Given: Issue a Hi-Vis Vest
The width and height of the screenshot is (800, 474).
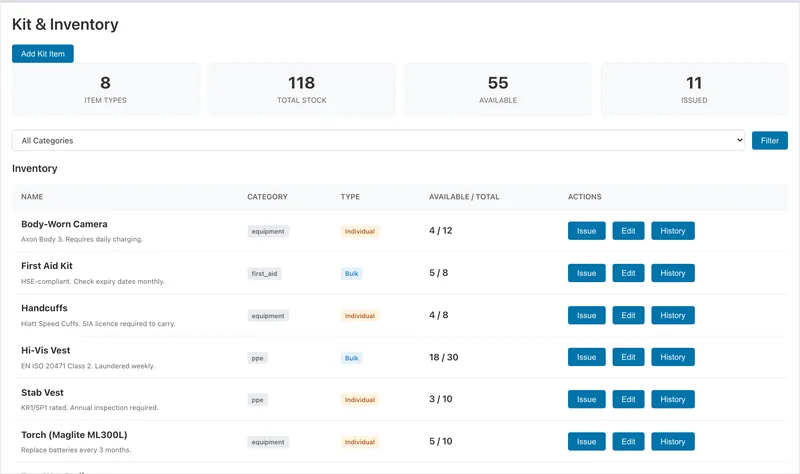Looking at the screenshot, I should [586, 357].
